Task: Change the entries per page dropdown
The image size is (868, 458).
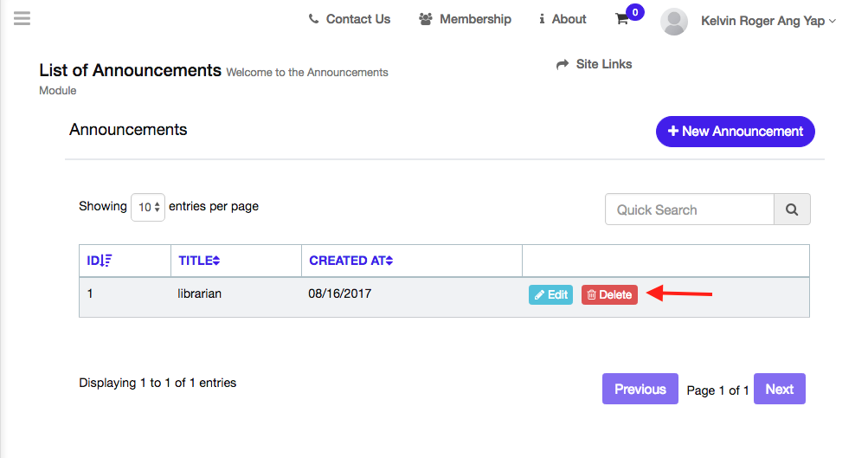Action: coord(148,207)
